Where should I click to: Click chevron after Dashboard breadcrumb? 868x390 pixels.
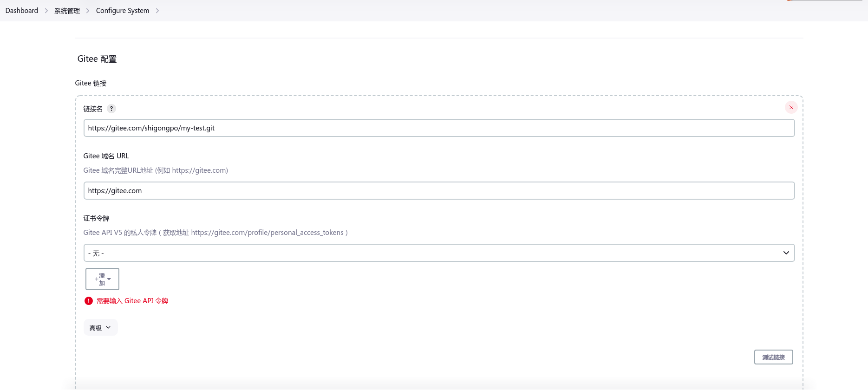click(46, 11)
